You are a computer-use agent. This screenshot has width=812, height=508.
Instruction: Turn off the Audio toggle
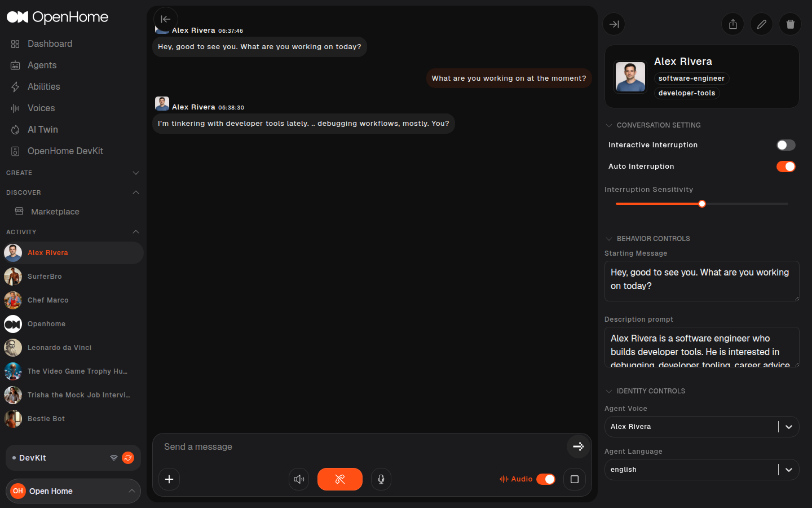(546, 479)
